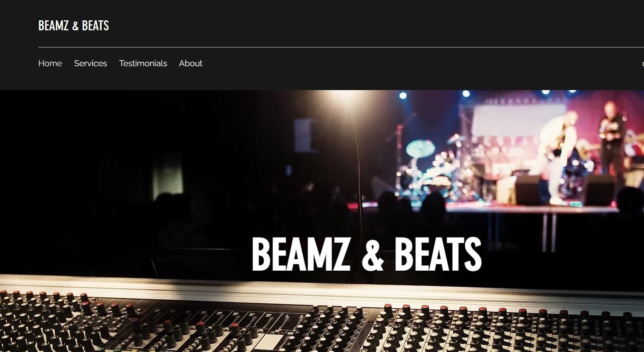This screenshot has width=644, height=352.
Task: Click the BEAMZ & BEATS header logo
Action: tap(73, 26)
